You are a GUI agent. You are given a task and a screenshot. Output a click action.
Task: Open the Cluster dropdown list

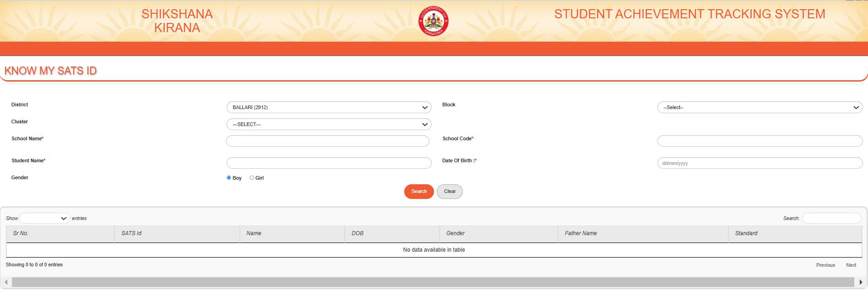pyautogui.click(x=329, y=124)
